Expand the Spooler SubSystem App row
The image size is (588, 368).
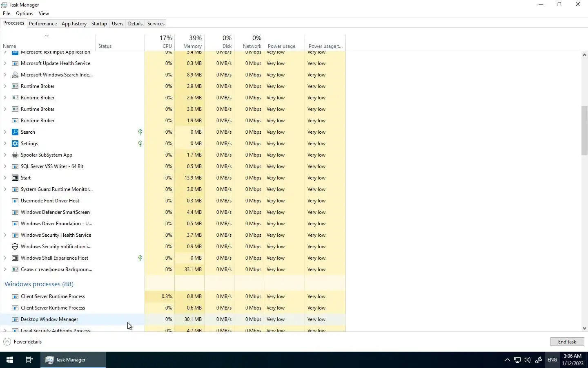(5, 155)
